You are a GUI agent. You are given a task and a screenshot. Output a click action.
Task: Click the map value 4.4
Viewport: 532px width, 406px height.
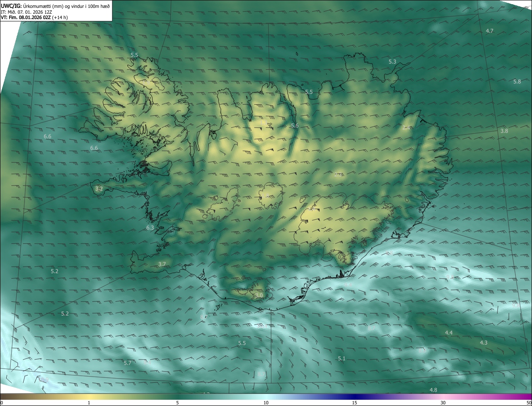click(449, 333)
